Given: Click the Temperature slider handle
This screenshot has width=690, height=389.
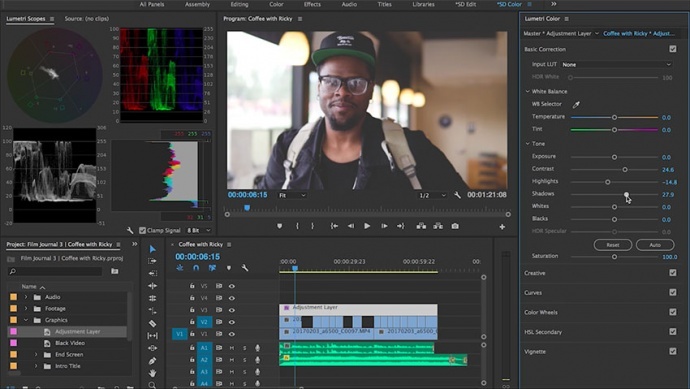Looking at the screenshot, I should point(614,117).
